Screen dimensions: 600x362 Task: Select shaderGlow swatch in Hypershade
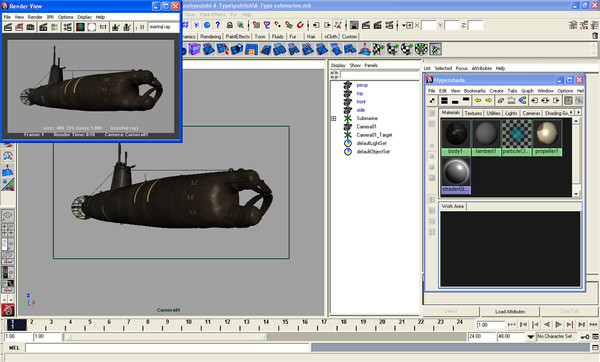pyautogui.click(x=456, y=175)
